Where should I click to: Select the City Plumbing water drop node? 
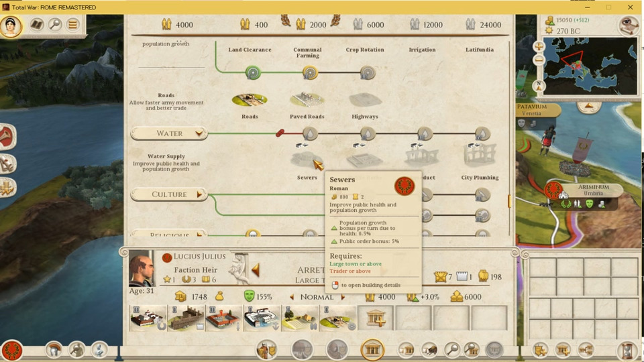(482, 133)
